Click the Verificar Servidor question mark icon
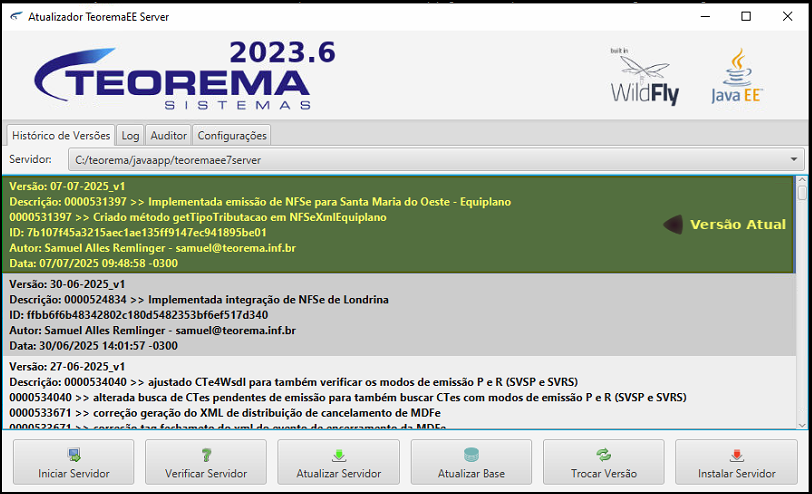 pyautogui.click(x=206, y=455)
